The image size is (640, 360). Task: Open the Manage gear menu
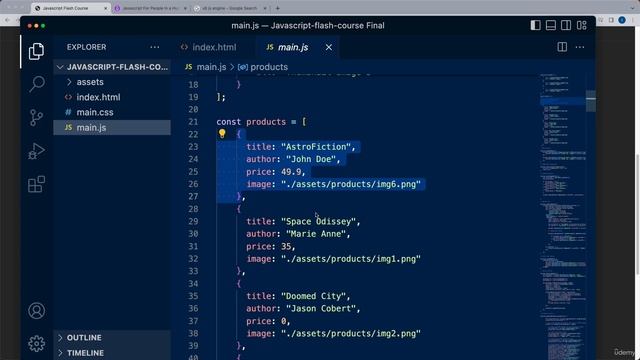[36, 344]
